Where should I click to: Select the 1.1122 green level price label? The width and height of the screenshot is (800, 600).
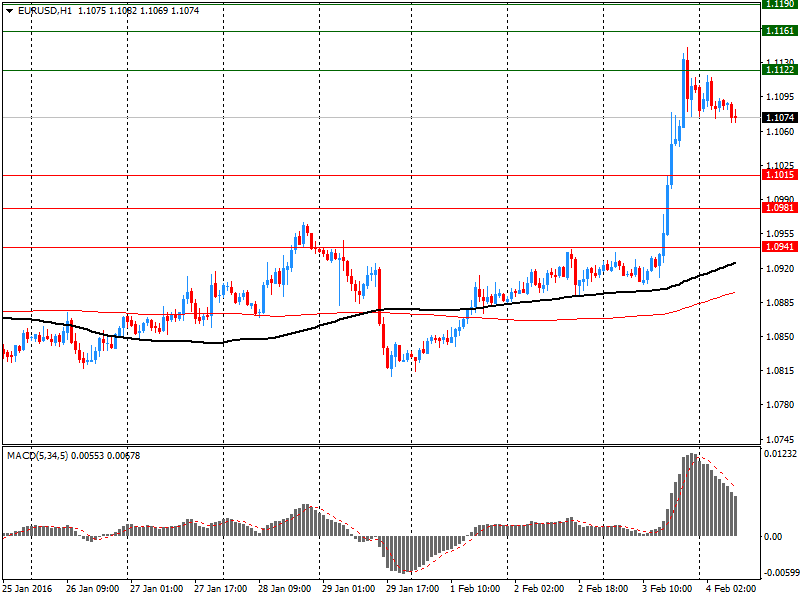point(780,70)
